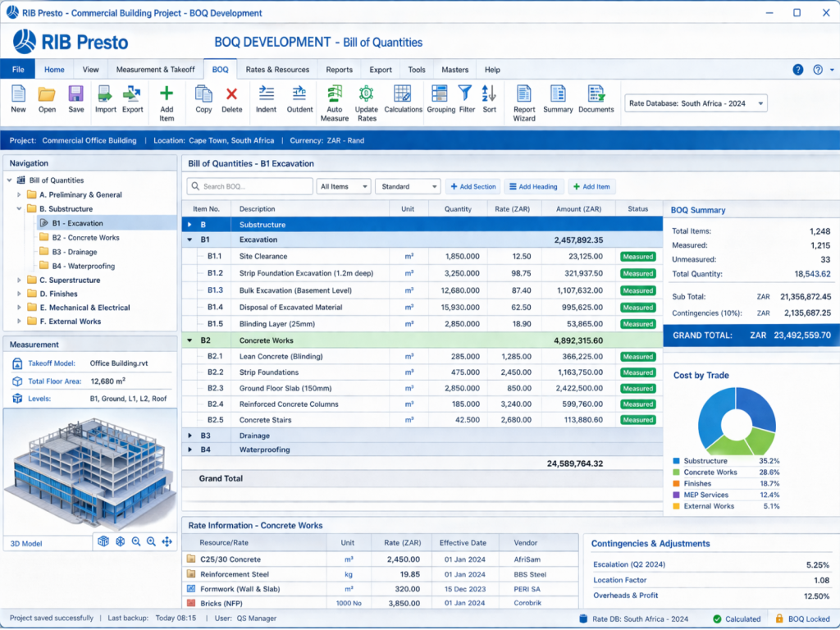
Task: Open the Rates & Resources tab
Action: (277, 70)
